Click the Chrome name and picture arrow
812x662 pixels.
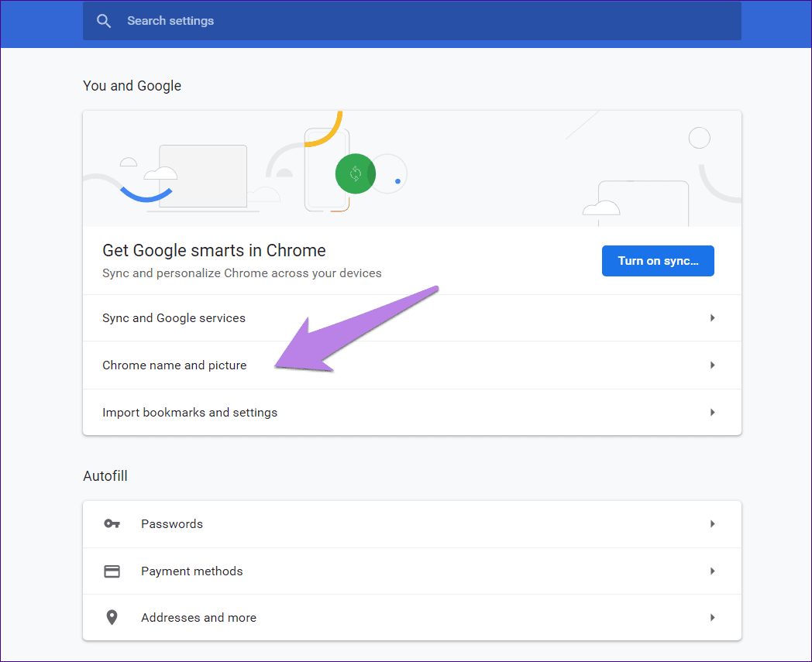click(x=713, y=365)
